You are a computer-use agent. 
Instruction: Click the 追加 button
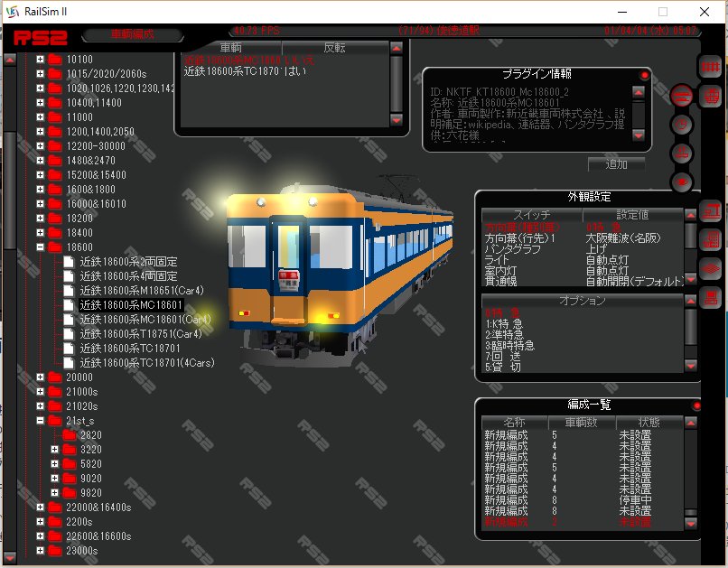pyautogui.click(x=616, y=164)
